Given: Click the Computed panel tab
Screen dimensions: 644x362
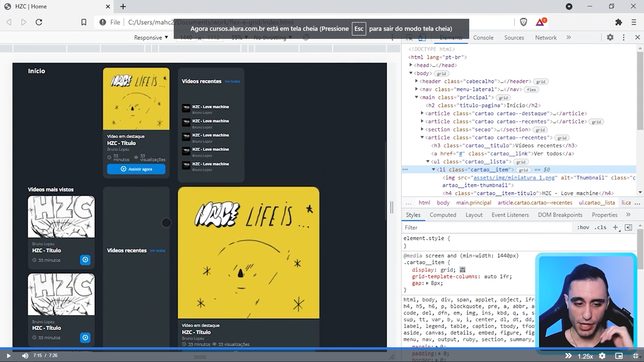Looking at the screenshot, I should tap(443, 215).
